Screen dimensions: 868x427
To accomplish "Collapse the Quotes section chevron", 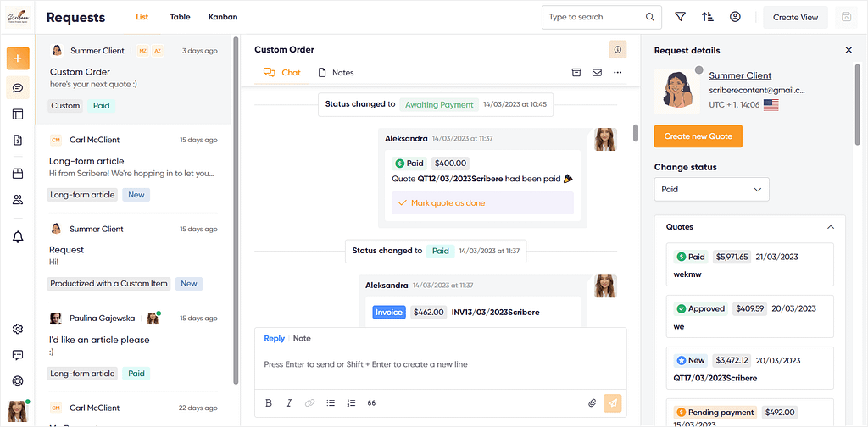I will pos(830,227).
